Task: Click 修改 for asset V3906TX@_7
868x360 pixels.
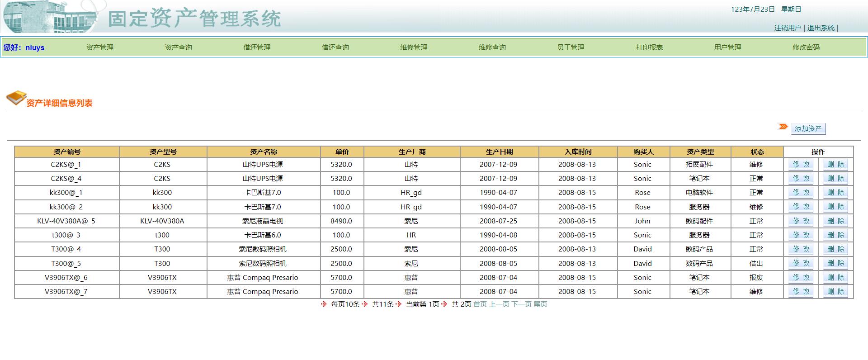Action: pyautogui.click(x=801, y=292)
